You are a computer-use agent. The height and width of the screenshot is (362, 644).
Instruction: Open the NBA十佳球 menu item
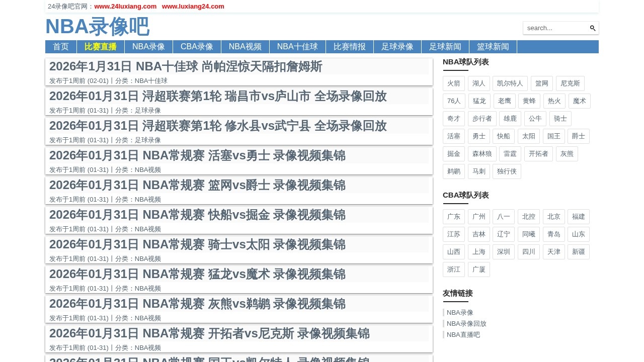coord(297,46)
